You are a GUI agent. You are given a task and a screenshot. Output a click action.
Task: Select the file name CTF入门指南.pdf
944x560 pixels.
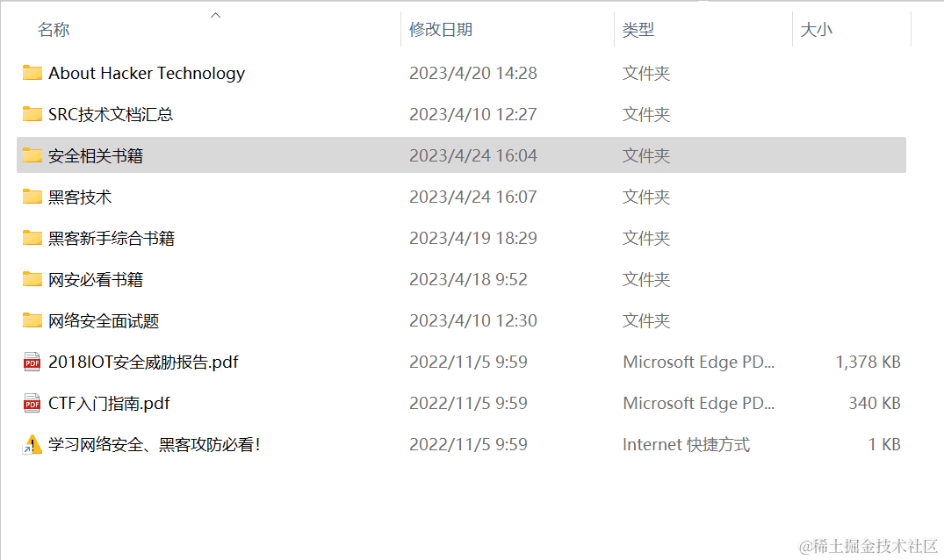click(109, 403)
